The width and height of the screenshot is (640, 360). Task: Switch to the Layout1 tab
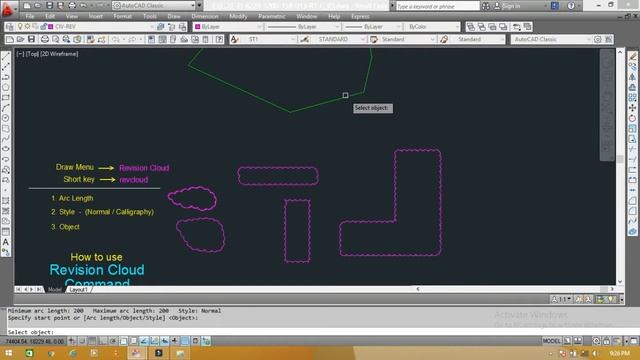click(78, 289)
